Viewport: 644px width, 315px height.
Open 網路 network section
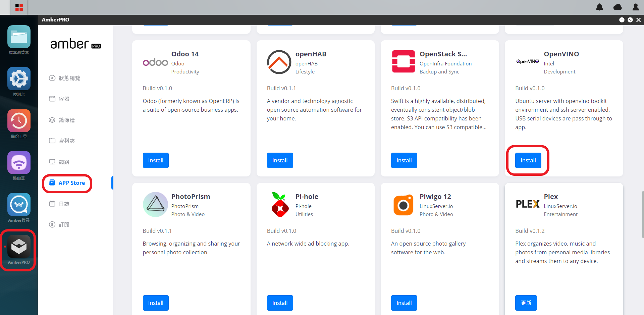(59, 162)
